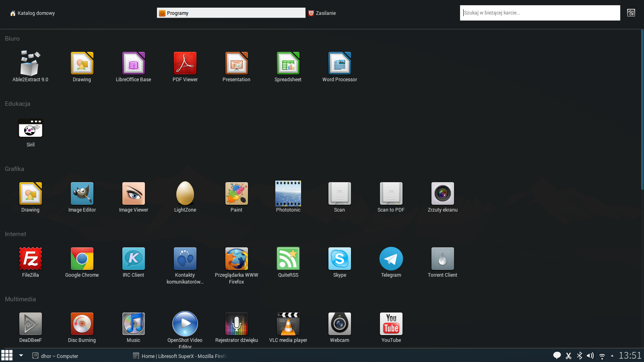Open Bluetooth settings from tray
The width and height of the screenshot is (644, 362).
pos(580,356)
